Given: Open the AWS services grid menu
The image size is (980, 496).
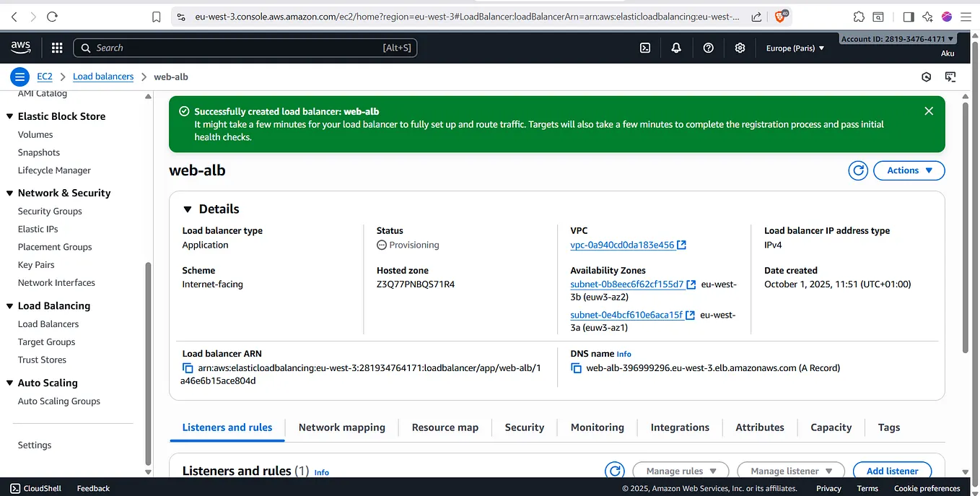Looking at the screenshot, I should coord(56,48).
